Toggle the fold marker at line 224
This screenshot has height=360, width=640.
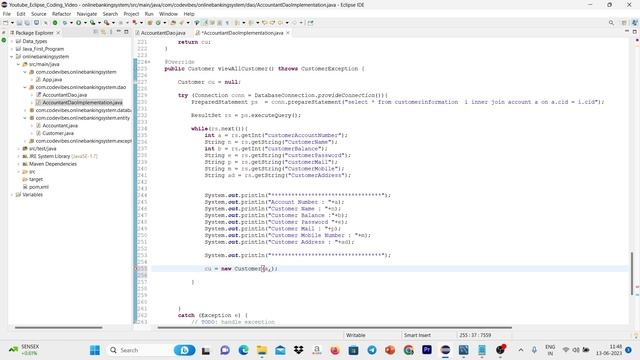[x=149, y=62]
